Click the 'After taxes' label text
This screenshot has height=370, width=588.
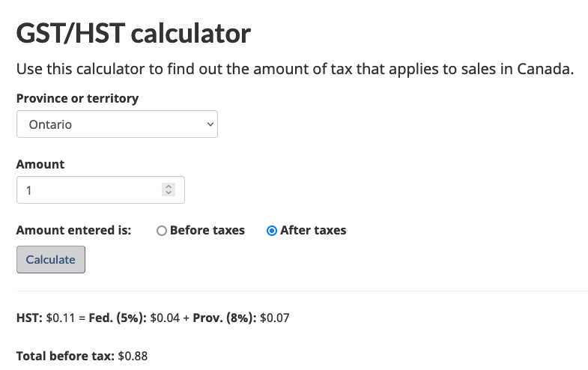313,231
